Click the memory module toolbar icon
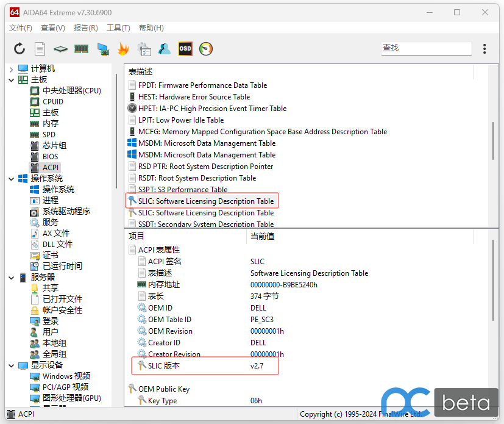The width and height of the screenshot is (504, 424). (x=81, y=49)
